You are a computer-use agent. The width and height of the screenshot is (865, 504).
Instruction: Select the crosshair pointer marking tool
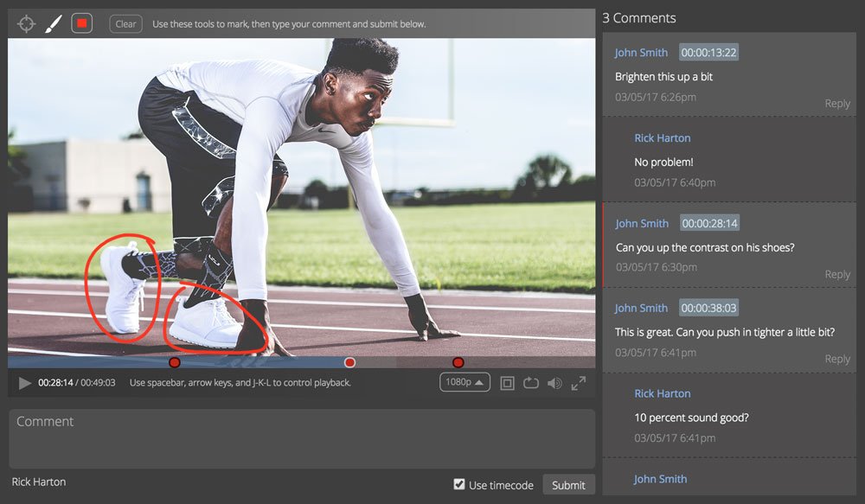tap(26, 23)
